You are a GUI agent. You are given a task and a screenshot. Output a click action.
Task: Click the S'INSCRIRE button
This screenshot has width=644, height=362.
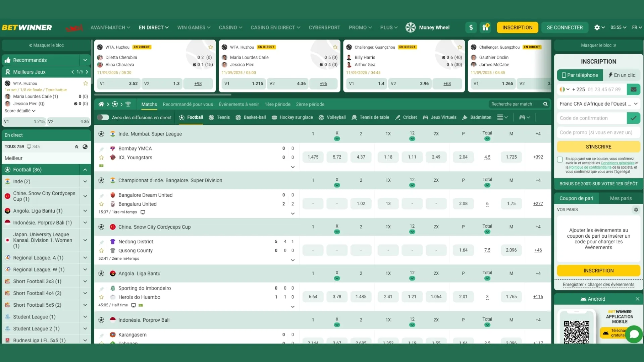pos(598,146)
